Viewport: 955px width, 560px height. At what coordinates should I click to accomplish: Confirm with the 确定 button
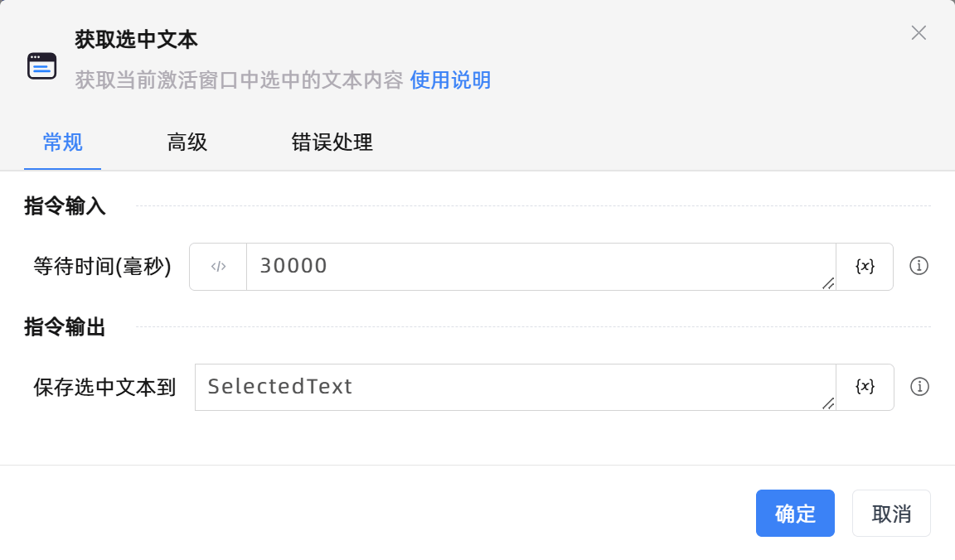tap(795, 514)
